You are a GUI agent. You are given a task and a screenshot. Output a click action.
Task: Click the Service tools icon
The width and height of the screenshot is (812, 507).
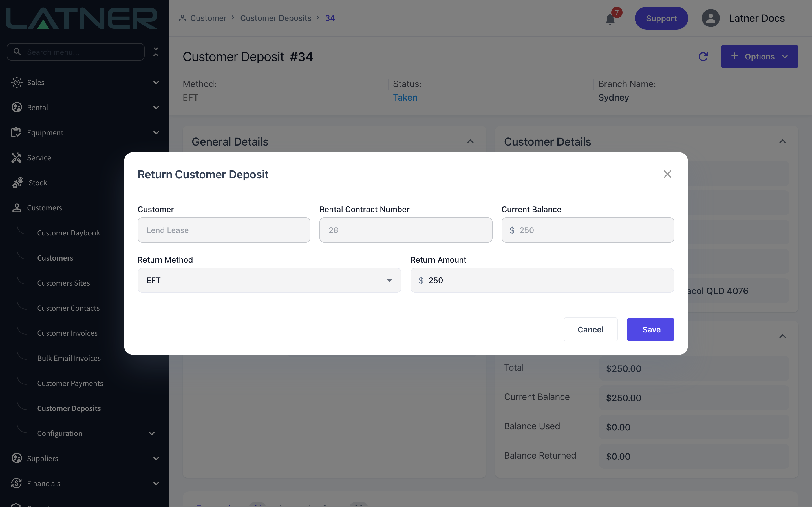pyautogui.click(x=16, y=158)
